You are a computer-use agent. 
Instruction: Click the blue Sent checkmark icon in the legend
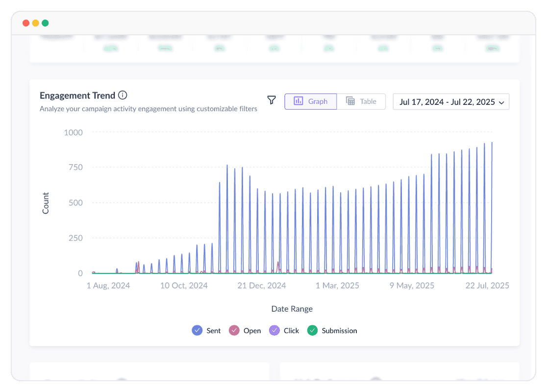tap(198, 330)
